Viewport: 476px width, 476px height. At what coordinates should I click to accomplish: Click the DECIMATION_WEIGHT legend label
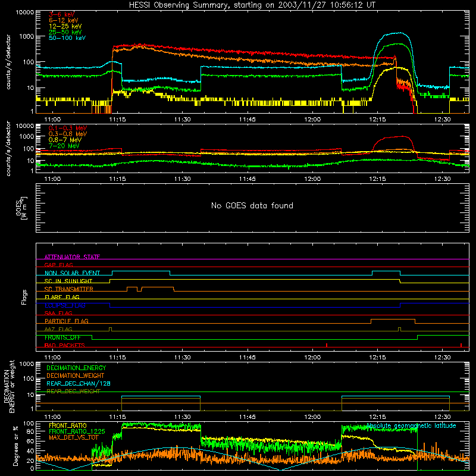click(x=76, y=375)
